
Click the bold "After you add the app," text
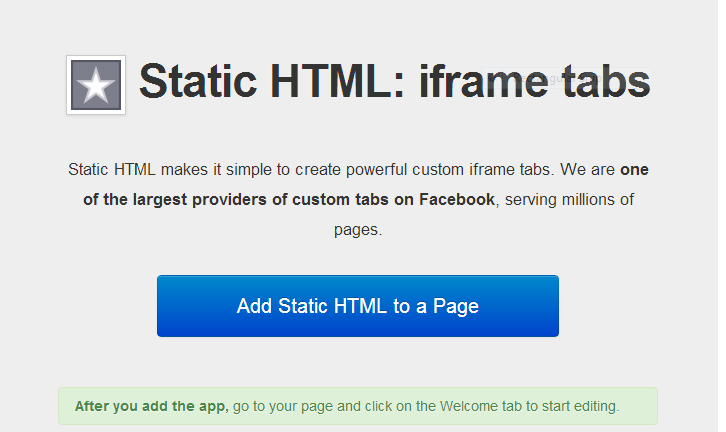(151, 406)
